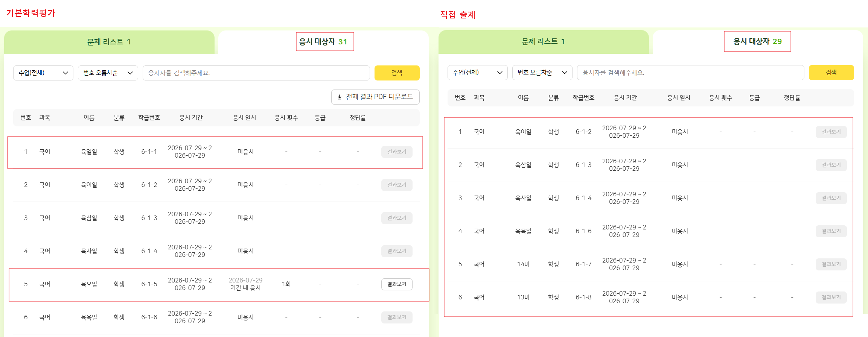Click left yellow 검색 button
The image size is (868, 337).
[397, 73]
